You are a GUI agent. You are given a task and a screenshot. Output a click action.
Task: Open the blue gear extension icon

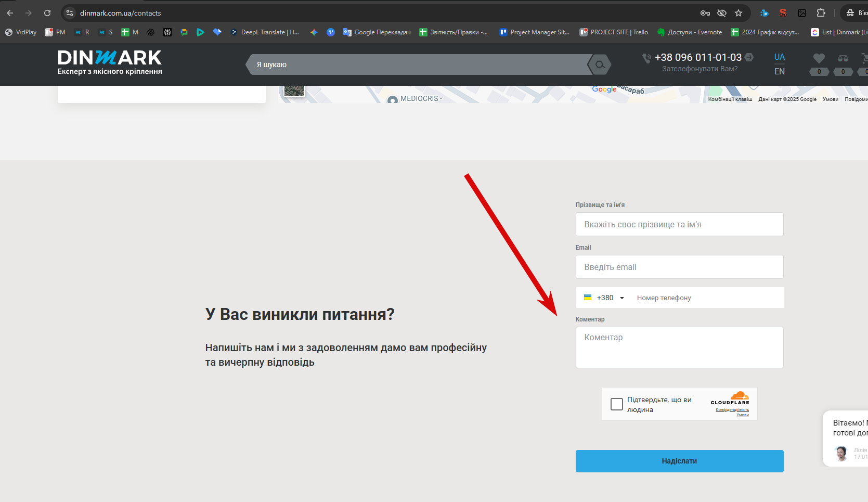[764, 13]
